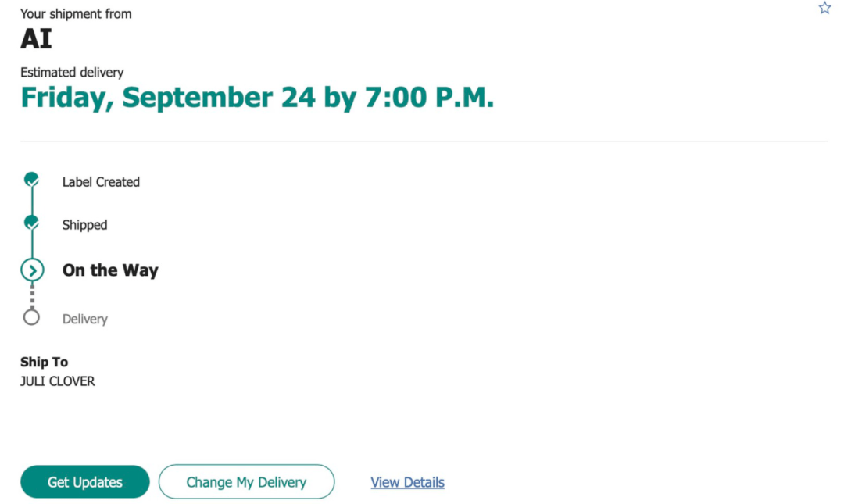Click the empty Delivery status circle
Image resolution: width=844 pixels, height=504 pixels.
[x=31, y=317]
